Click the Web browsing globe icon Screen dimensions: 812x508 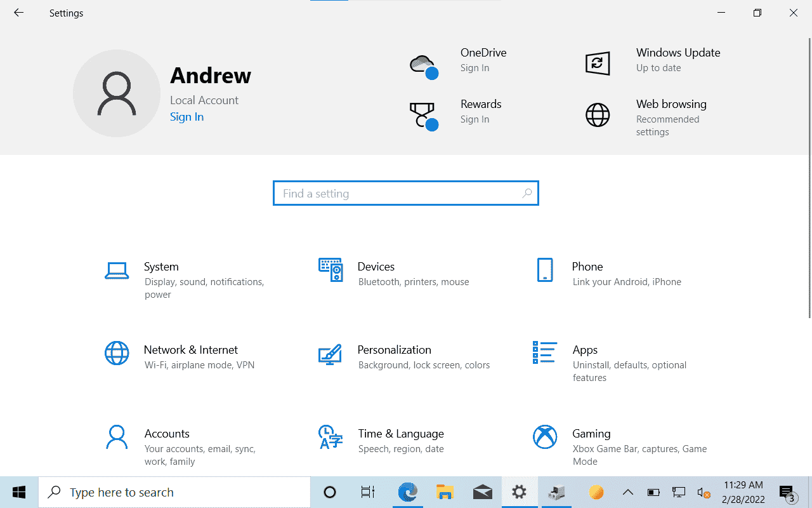pos(598,115)
